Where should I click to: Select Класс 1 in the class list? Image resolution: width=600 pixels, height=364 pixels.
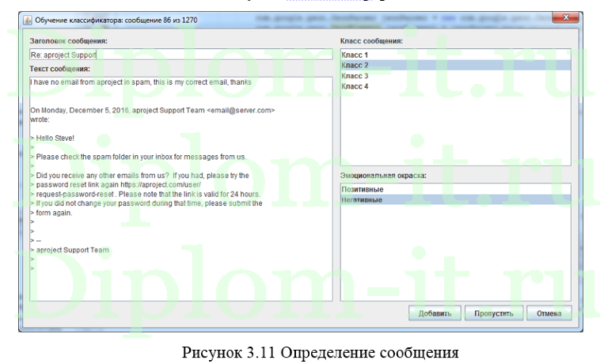pyautogui.click(x=455, y=55)
